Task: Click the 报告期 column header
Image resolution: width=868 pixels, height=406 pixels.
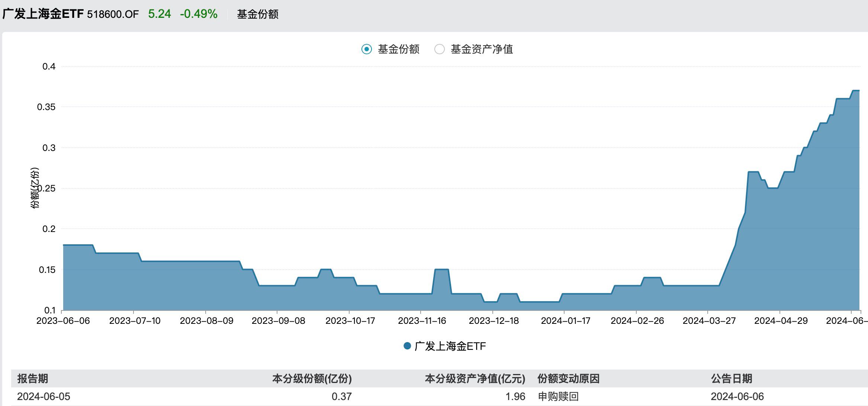Action: click(32, 378)
